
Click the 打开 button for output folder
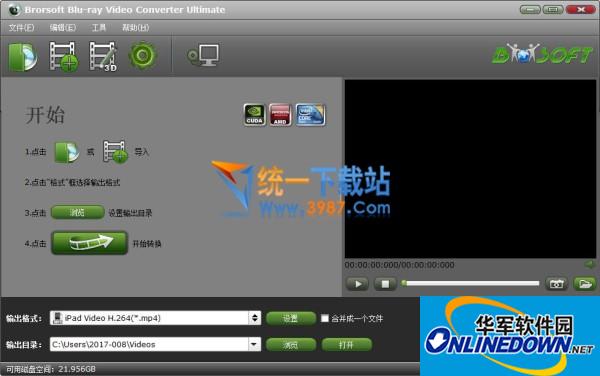click(x=347, y=345)
